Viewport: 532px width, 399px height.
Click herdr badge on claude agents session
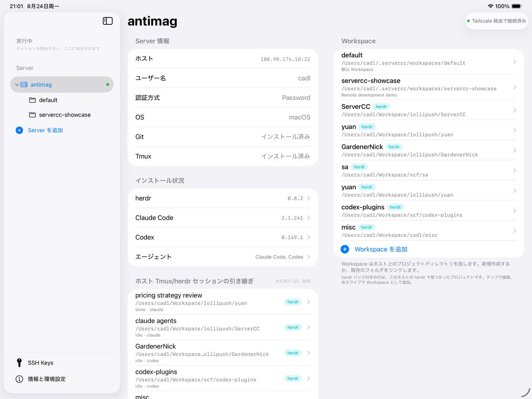(293, 328)
